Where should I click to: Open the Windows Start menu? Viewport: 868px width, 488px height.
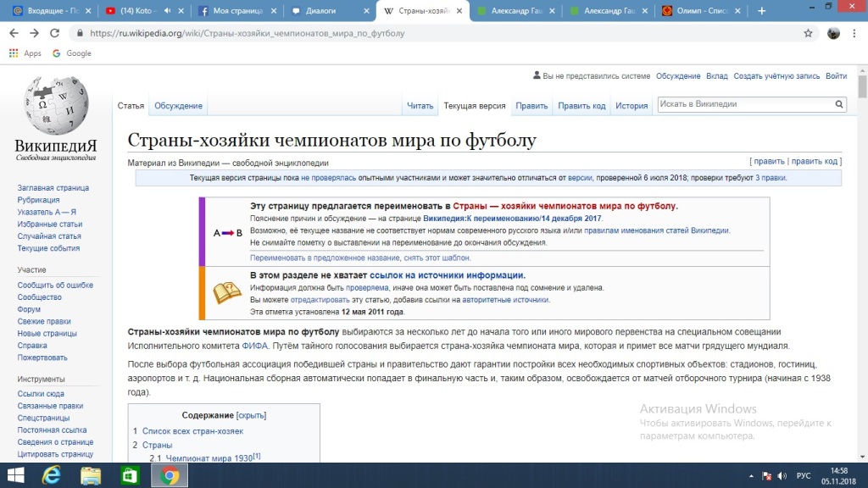pos(15,475)
